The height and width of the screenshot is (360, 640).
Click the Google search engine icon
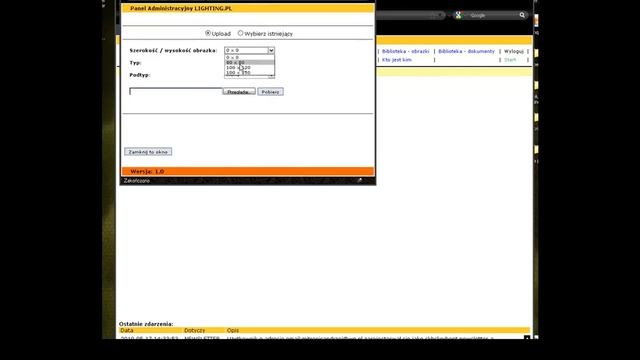458,15
